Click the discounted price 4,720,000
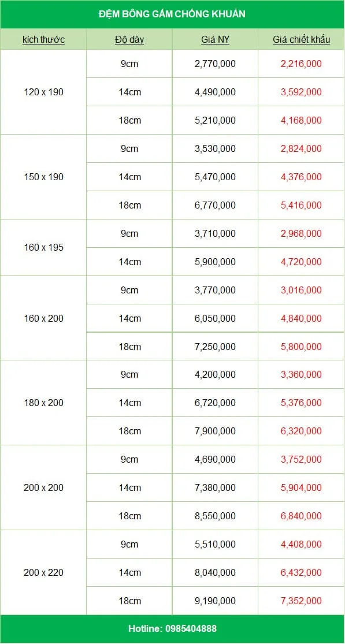The image size is (345, 644). tap(302, 262)
